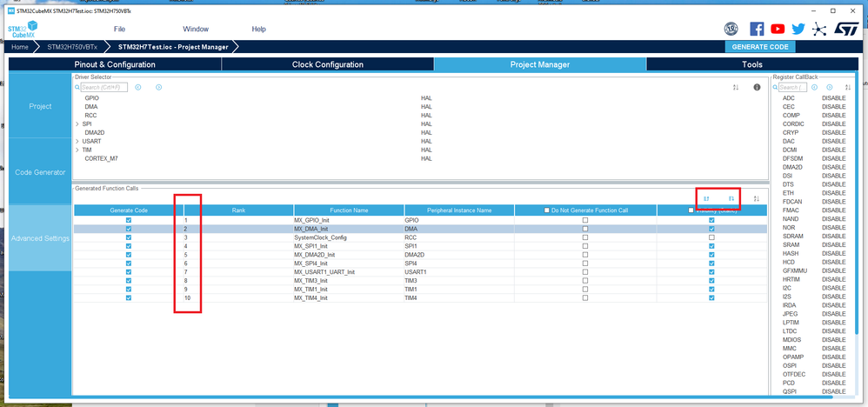
Task: Click the Driver Selector search field
Action: click(104, 88)
